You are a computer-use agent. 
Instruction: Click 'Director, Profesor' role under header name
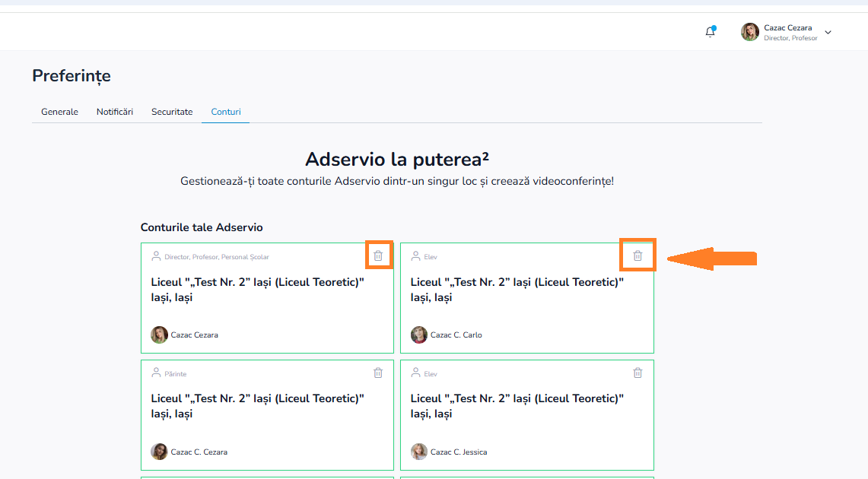[790, 38]
